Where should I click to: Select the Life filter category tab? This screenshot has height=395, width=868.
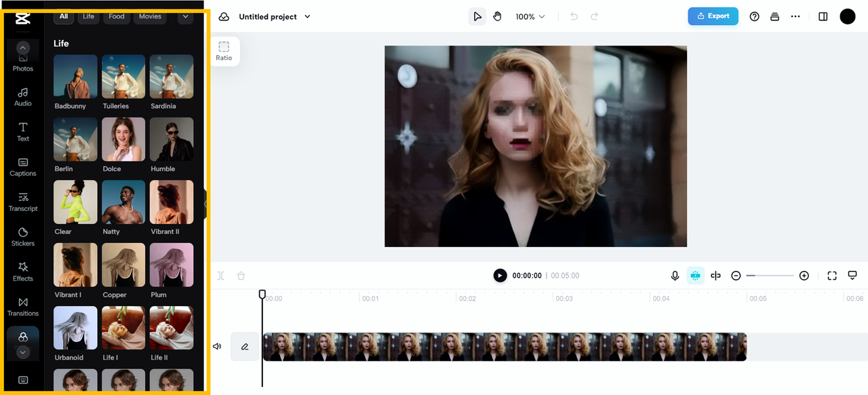coord(89,16)
